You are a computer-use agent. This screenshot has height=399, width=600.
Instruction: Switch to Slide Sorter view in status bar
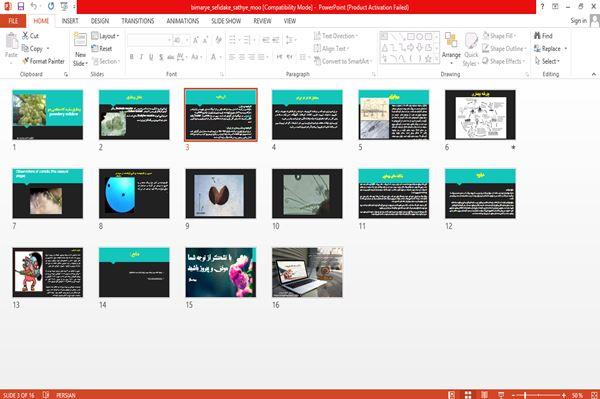[468, 395]
